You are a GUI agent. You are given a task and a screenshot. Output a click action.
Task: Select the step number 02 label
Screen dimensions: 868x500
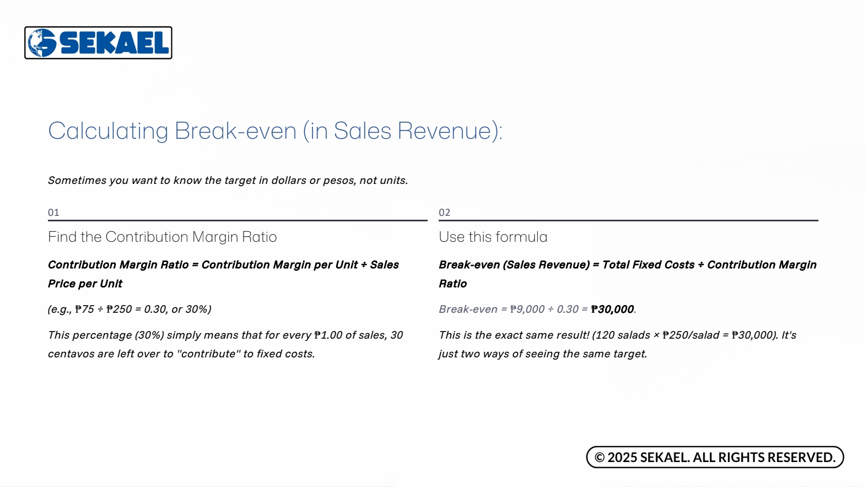444,213
